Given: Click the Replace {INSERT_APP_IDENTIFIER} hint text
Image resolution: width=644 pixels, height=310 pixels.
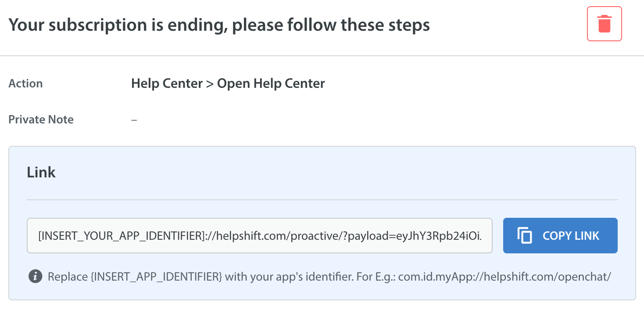Looking at the screenshot, I should (x=134, y=277).
